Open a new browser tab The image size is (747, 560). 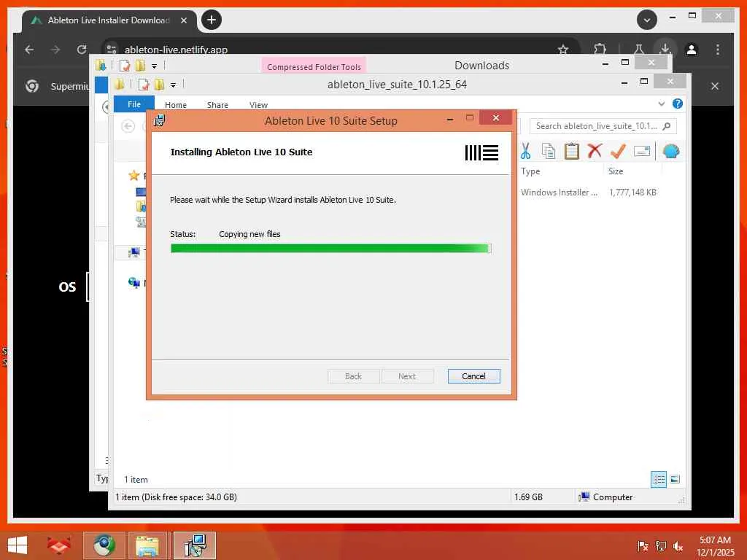coord(212,20)
